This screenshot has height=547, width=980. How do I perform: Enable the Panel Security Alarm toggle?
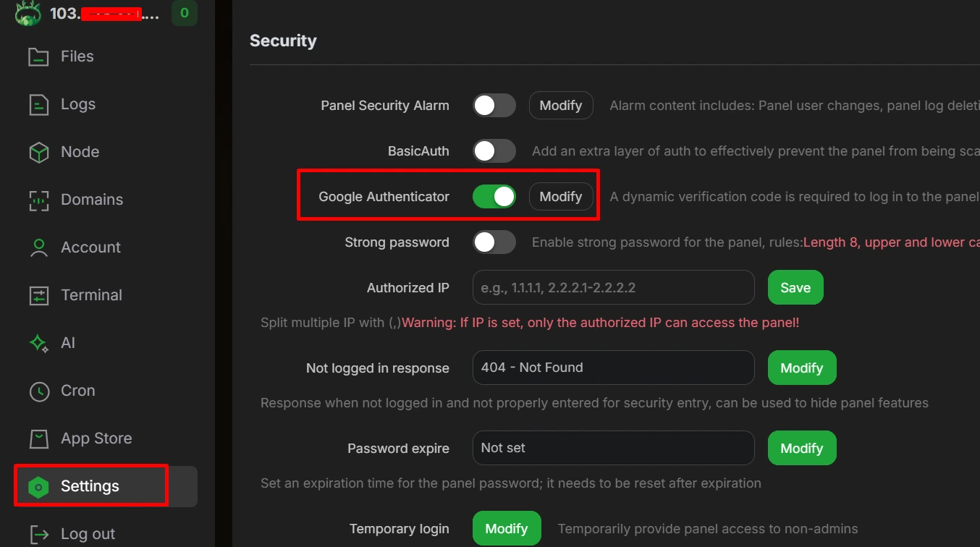point(494,106)
